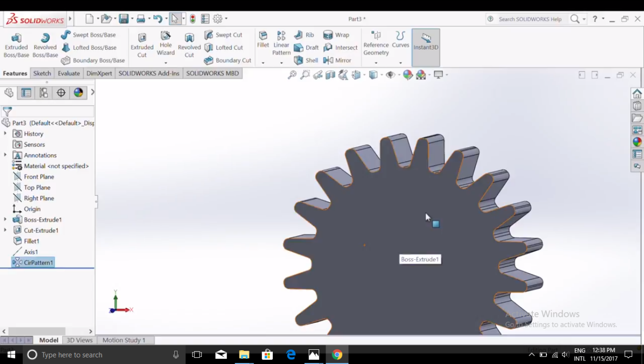The width and height of the screenshot is (644, 364).
Task: Open the Reference Geometry dropdown arrow
Action: 376,63
